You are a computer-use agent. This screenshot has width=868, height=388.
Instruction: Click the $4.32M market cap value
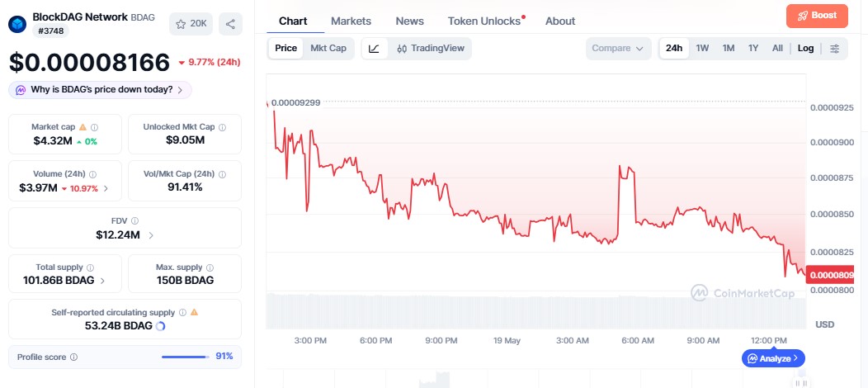[x=53, y=141]
